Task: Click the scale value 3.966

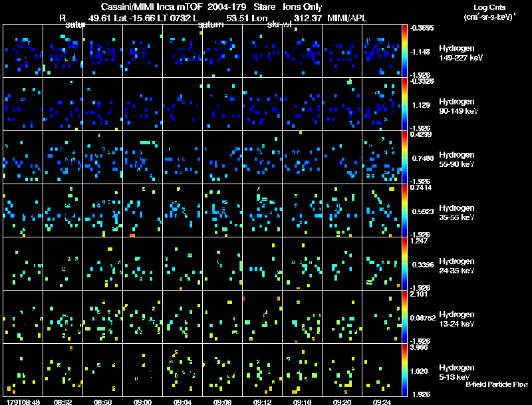Action: (x=419, y=347)
